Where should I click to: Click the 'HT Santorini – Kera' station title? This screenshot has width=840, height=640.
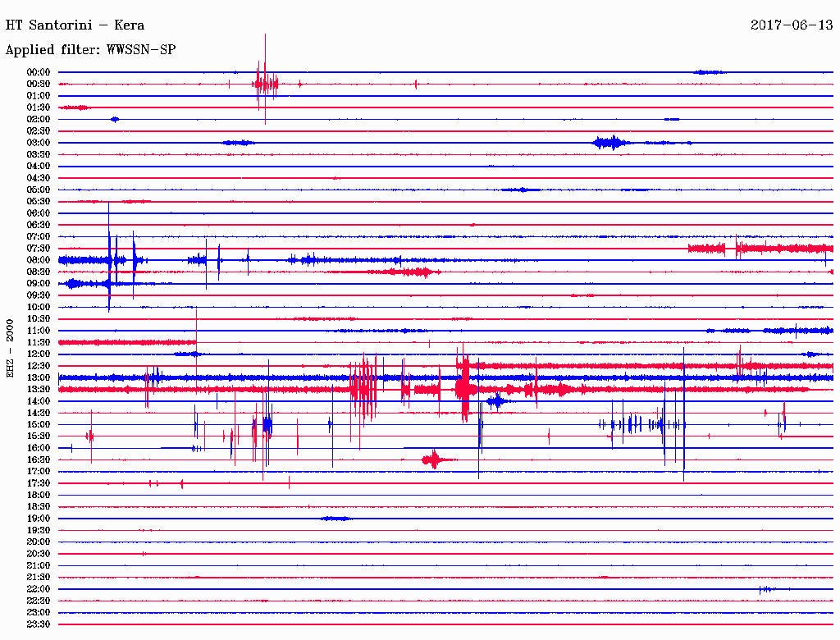[x=75, y=25]
